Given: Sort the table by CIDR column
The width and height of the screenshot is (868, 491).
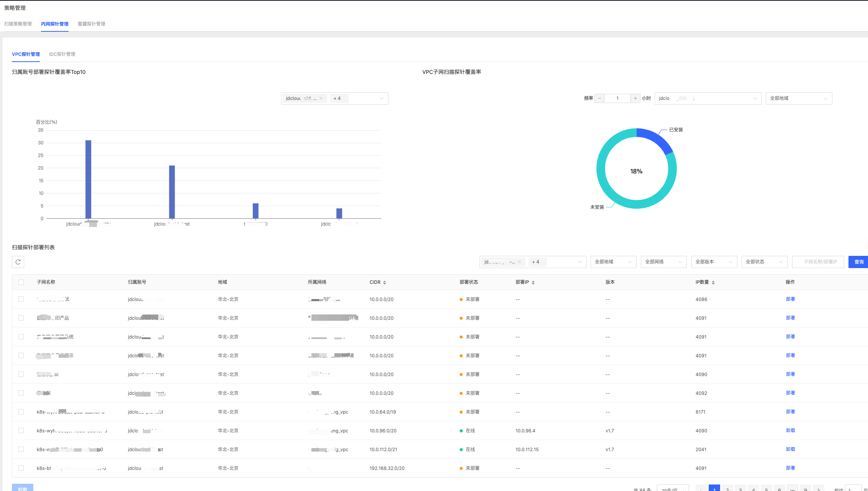Looking at the screenshot, I should pos(384,282).
